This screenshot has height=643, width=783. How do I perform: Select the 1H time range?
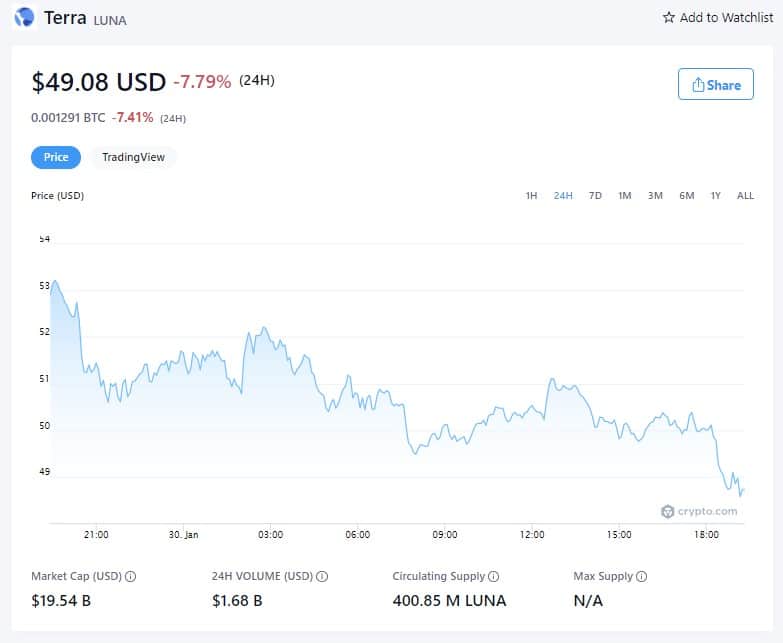pyautogui.click(x=531, y=195)
